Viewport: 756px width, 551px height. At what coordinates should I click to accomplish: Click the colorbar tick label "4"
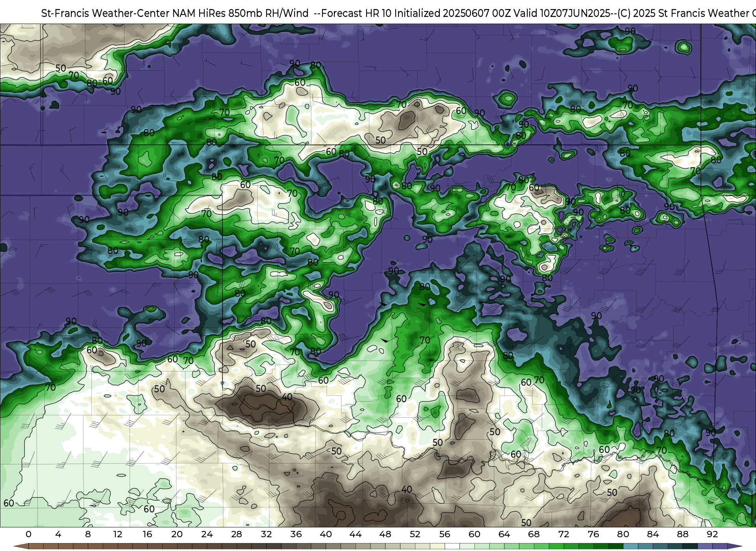(x=58, y=534)
